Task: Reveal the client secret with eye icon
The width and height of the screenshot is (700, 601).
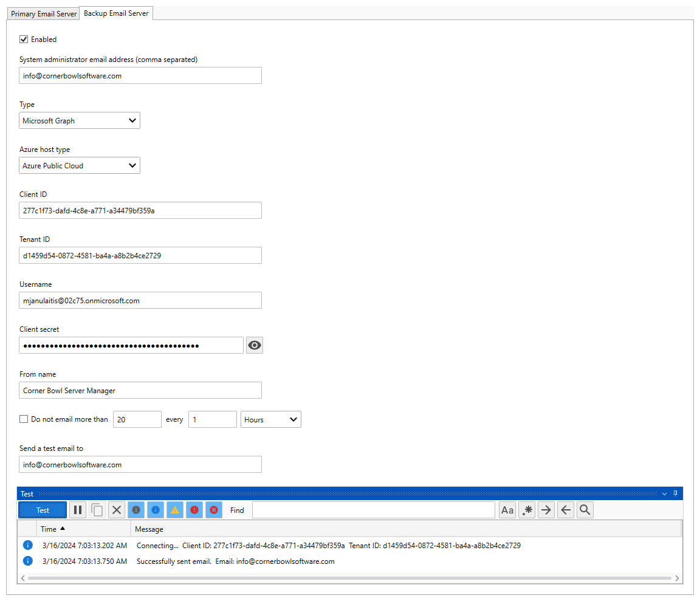Action: (255, 345)
